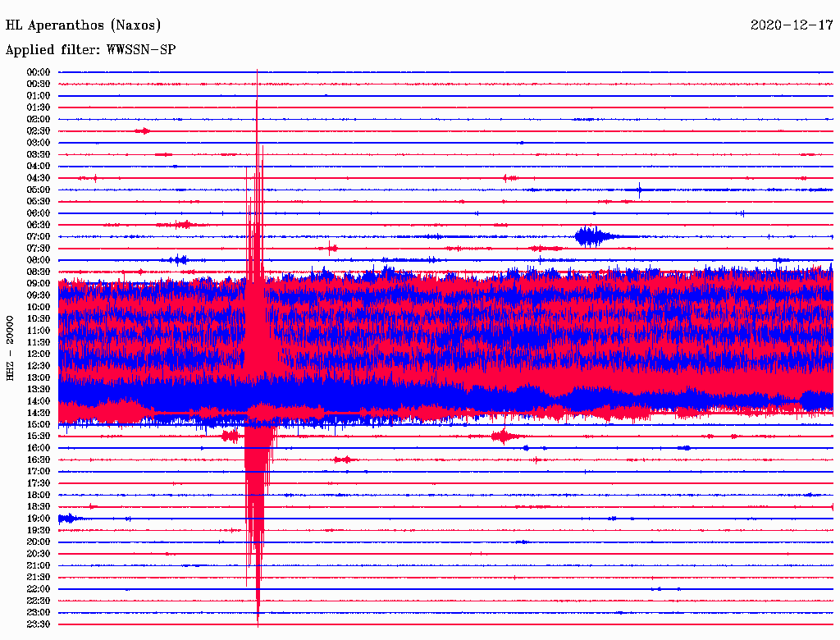The height and width of the screenshot is (640, 840).
Task: Select the 00:30 time label
Action: [39, 85]
